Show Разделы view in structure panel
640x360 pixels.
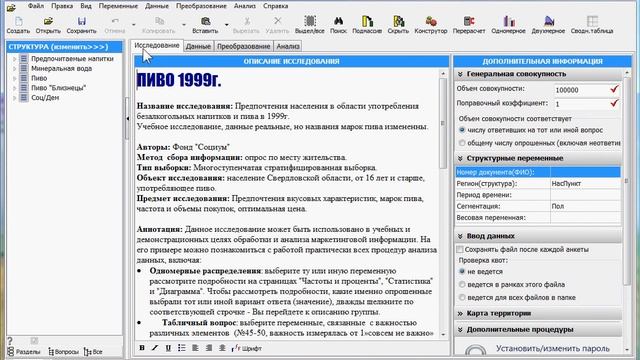pyautogui.click(x=24, y=351)
